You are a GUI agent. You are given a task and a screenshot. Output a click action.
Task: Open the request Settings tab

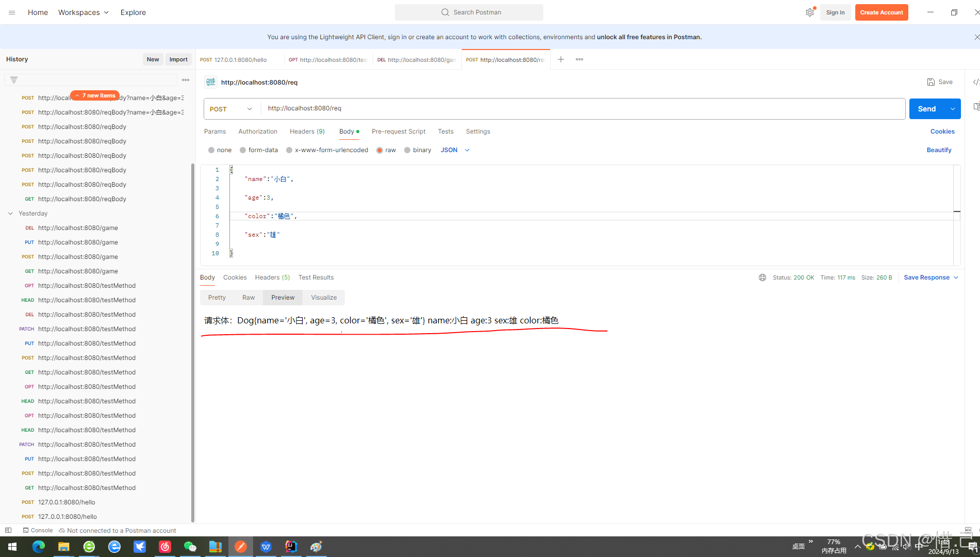(x=478, y=132)
